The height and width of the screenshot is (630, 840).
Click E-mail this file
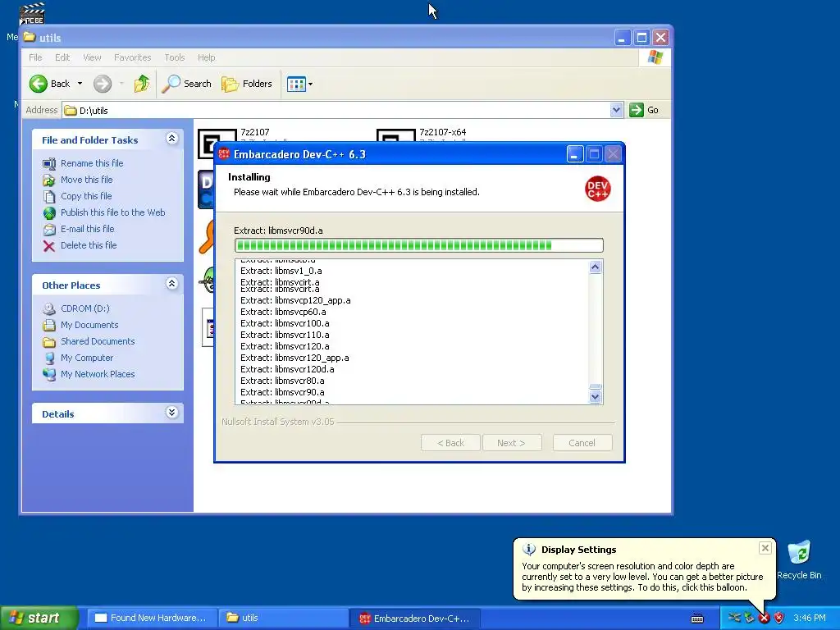point(87,229)
